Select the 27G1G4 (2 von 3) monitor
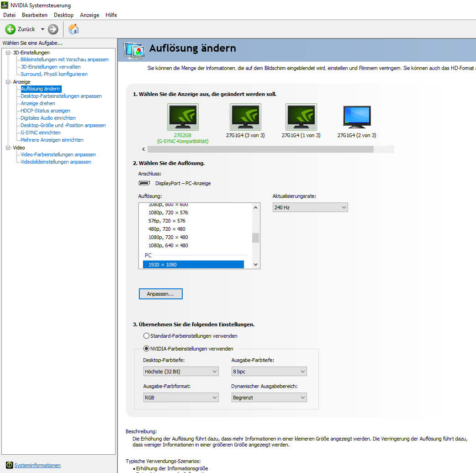This screenshot has height=473, width=476. pos(357,117)
